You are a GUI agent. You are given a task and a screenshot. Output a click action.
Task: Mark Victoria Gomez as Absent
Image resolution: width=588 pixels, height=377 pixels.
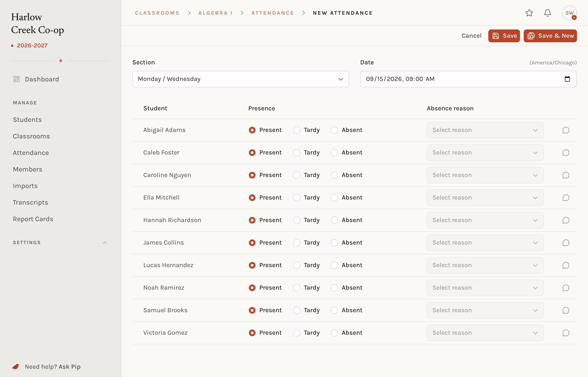[334, 333]
